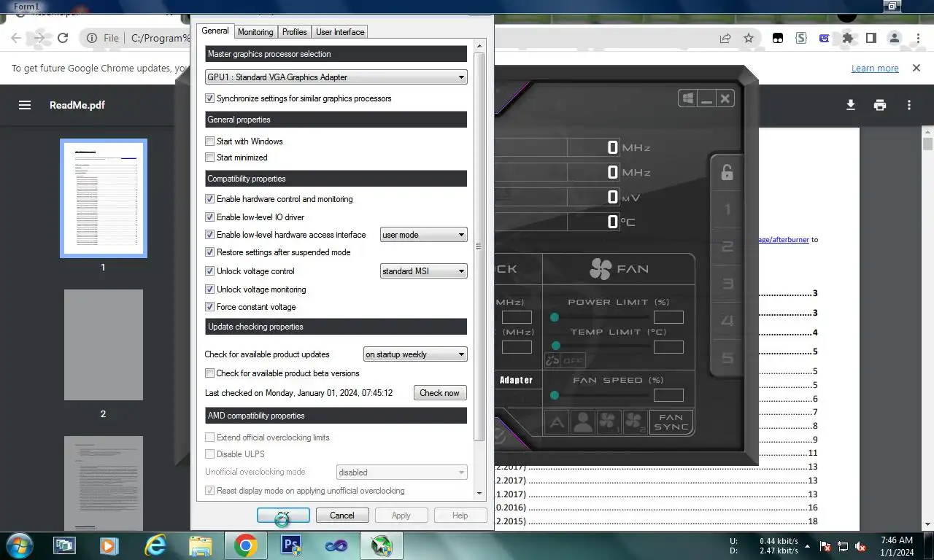The height and width of the screenshot is (560, 934).
Task: Uncheck Unlock voltage control
Action: [x=210, y=271]
